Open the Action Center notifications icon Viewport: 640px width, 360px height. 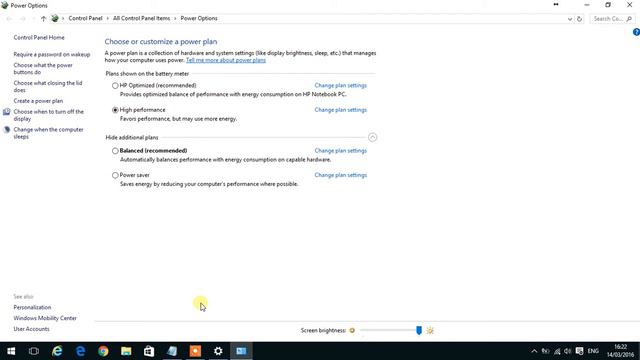tap(579, 351)
